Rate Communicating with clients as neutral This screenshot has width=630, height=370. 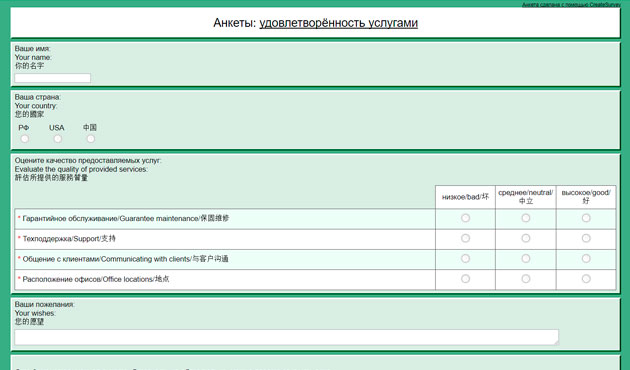click(526, 258)
